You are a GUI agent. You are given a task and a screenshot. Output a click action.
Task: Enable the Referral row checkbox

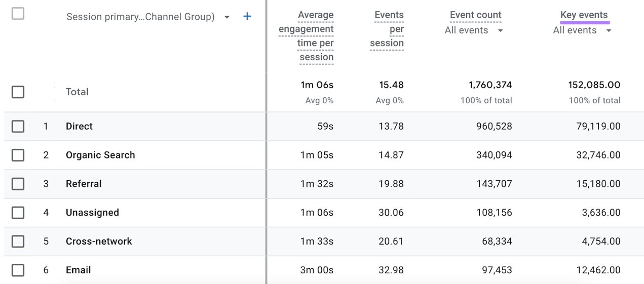(18, 184)
